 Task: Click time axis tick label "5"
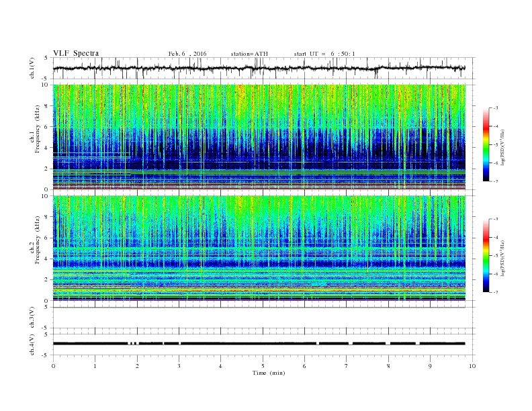[x=263, y=366]
